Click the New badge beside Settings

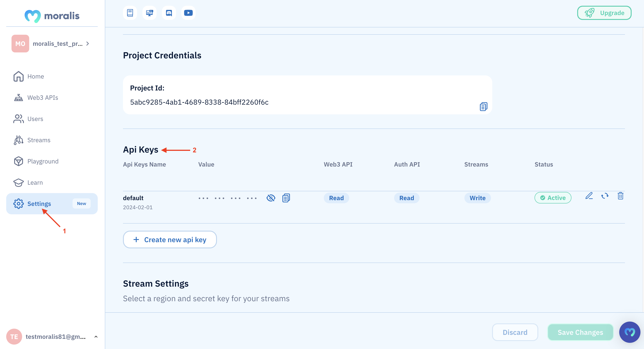(x=82, y=203)
